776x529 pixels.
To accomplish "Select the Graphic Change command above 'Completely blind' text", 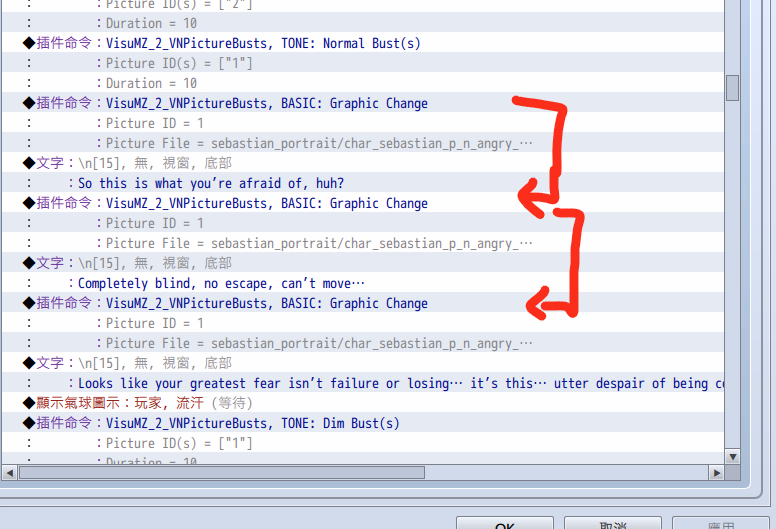I will tap(267, 203).
